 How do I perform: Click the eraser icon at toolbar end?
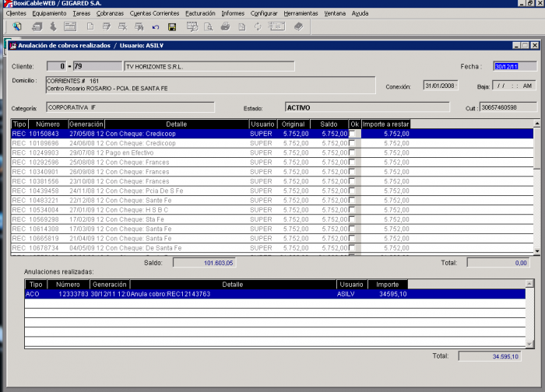pyautogui.click(x=298, y=26)
